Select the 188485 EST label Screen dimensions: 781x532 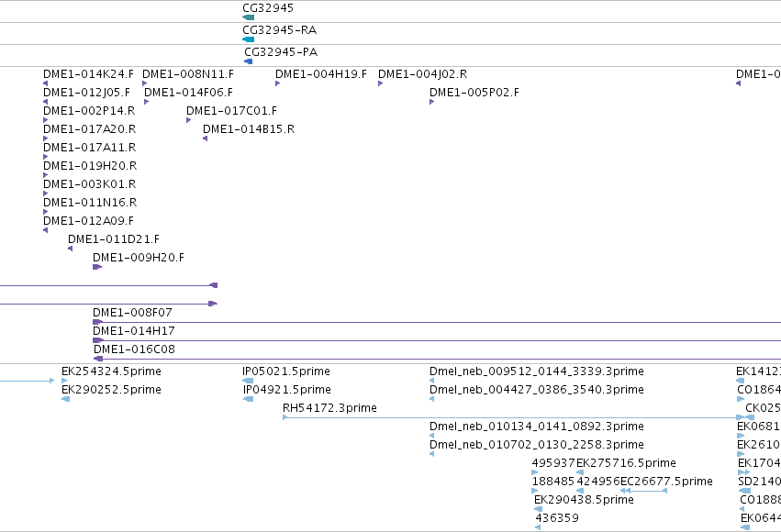tap(553, 482)
